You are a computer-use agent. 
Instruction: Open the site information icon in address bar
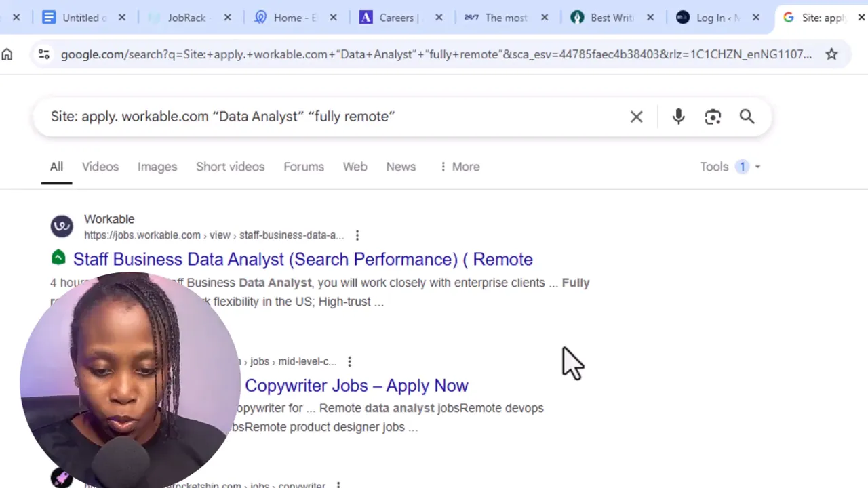pos(43,54)
